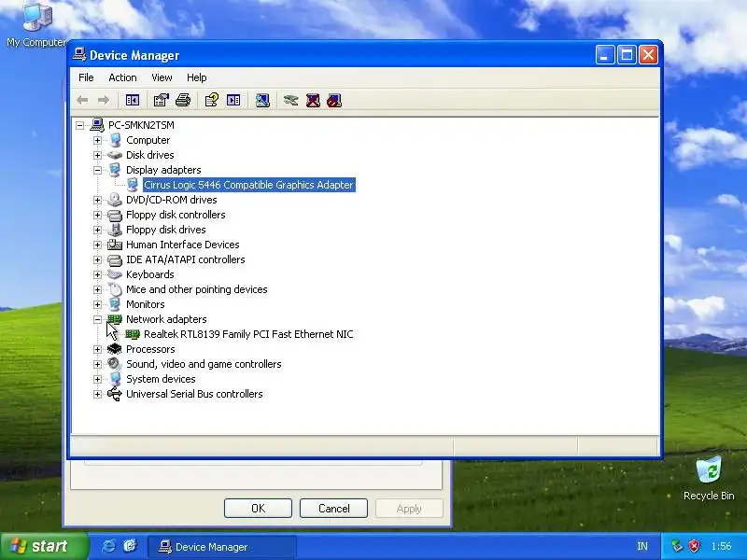747x560 pixels.
Task: Expand the Universal Serial Bus controllers category
Action: 98,394
